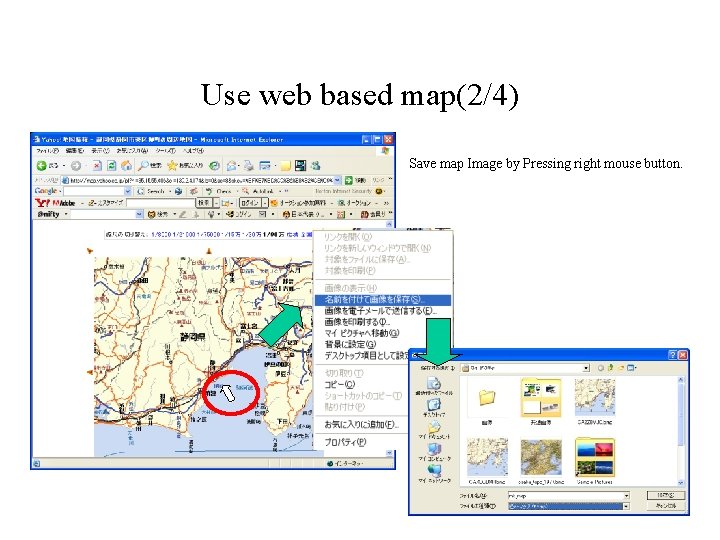Image resolution: width=720 pixels, height=540 pixels.
Task: Click the Save button in the save dialog
Action: (x=665, y=495)
